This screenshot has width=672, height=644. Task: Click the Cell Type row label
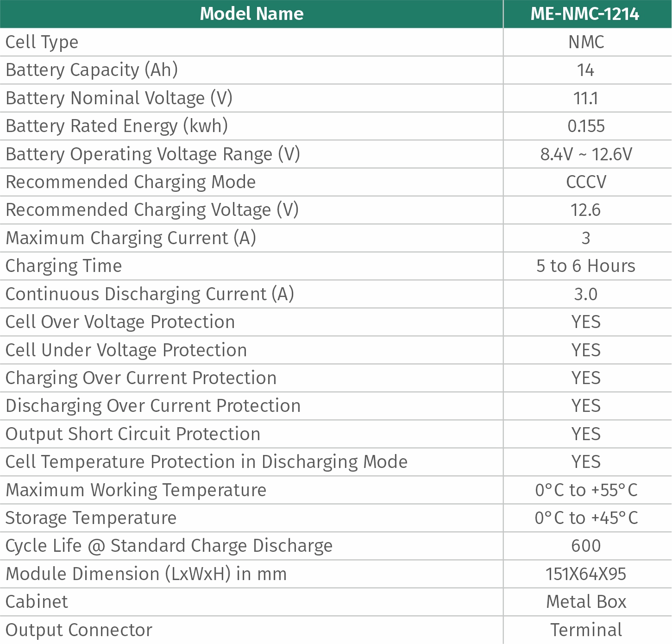tap(42, 42)
